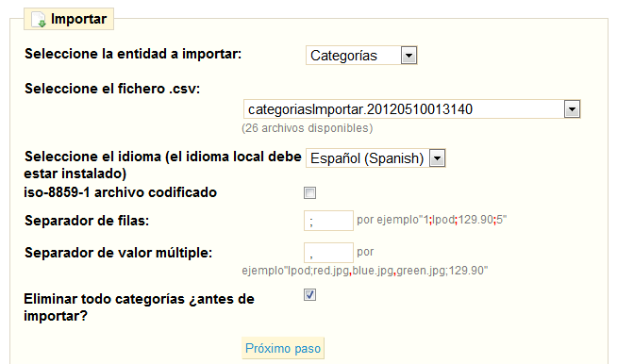Focus the Separador de filas input field
The image size is (617, 364).
click(328, 221)
